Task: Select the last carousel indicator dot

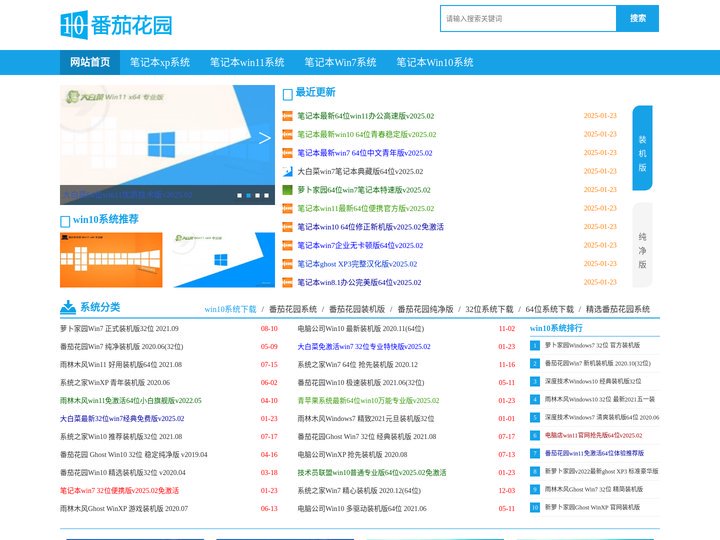Action: click(266, 196)
